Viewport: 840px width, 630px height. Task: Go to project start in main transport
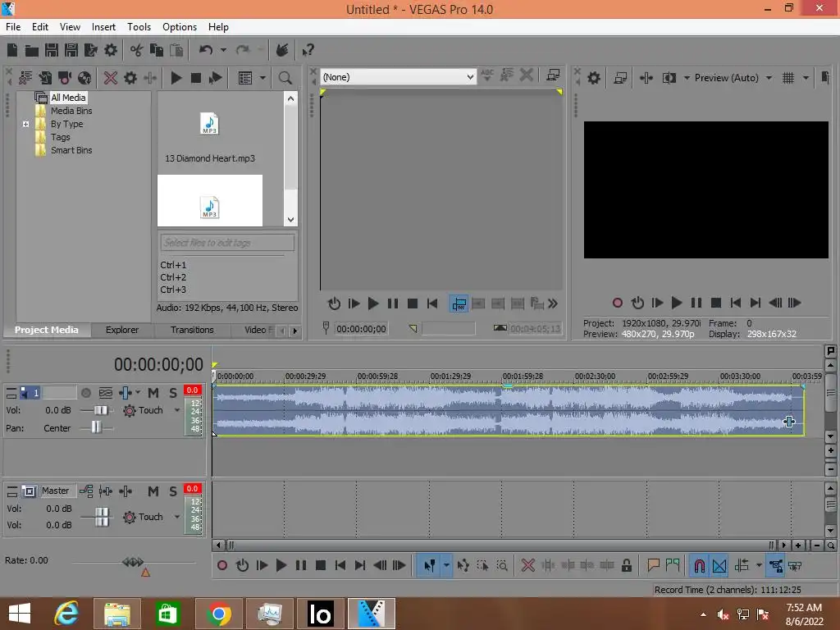340,565
